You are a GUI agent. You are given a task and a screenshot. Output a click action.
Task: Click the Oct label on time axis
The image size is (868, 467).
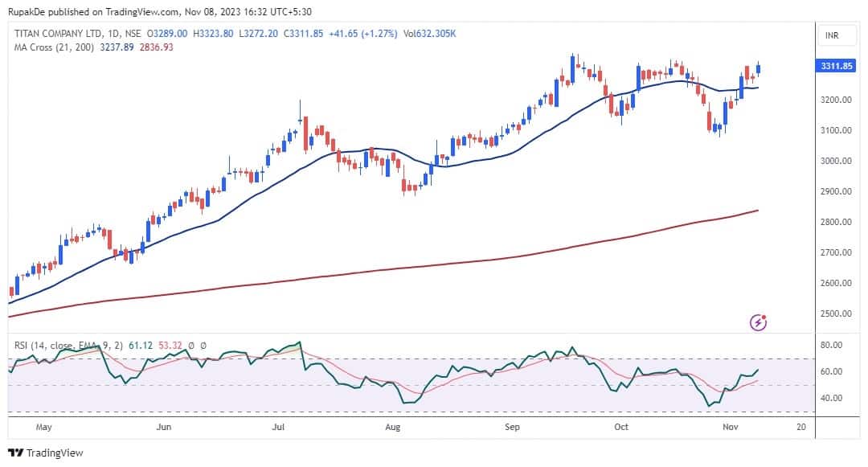coord(621,427)
